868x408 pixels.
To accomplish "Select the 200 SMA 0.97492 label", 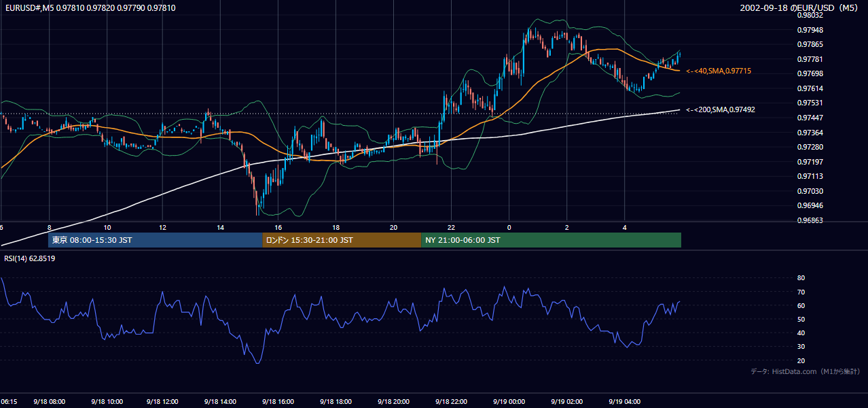I will point(721,109).
